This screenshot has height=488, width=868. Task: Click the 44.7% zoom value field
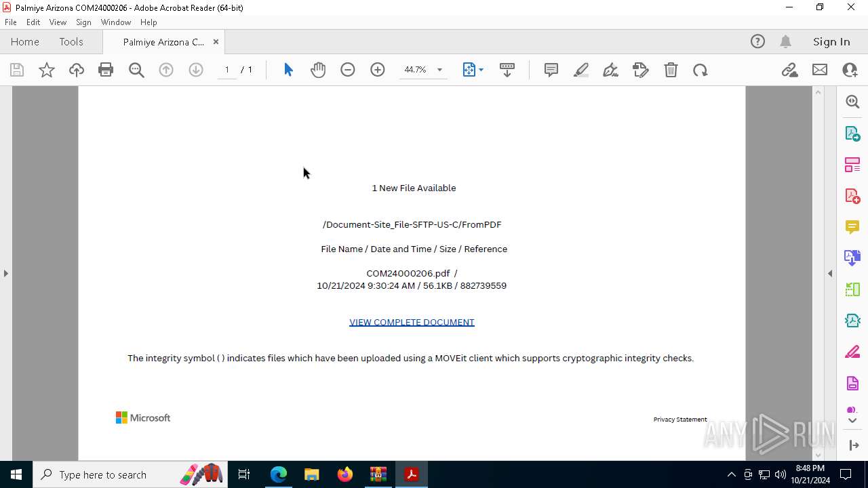pos(415,70)
